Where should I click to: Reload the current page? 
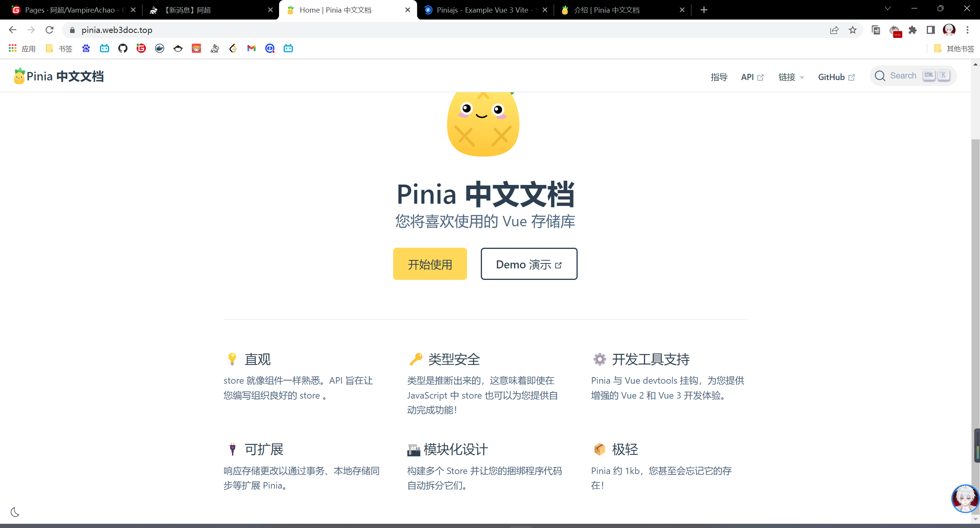pos(49,30)
